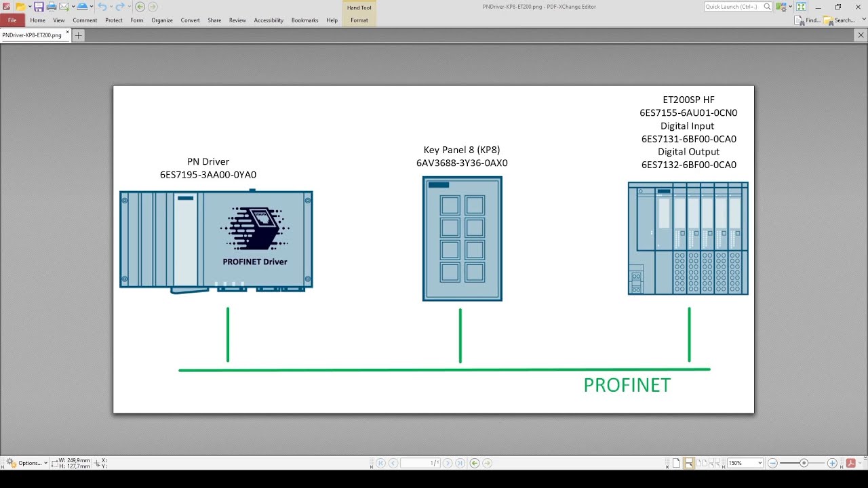Jump to the last page
Image resolution: width=868 pixels, height=488 pixels.
point(460,463)
